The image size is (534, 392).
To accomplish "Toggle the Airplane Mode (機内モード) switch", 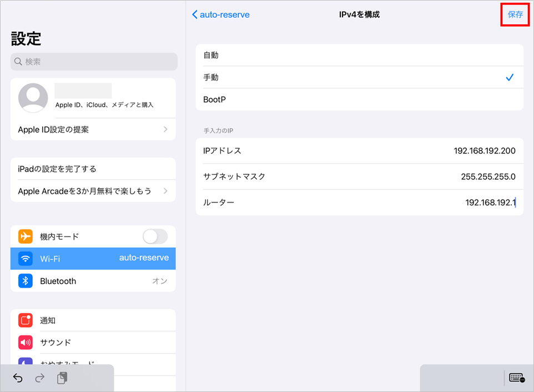I will pos(155,237).
